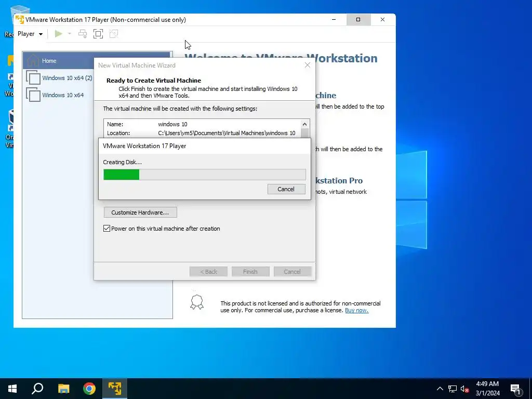Click the Creating Disk progress bar
Viewport: 532px width, 399px height.
click(204, 175)
